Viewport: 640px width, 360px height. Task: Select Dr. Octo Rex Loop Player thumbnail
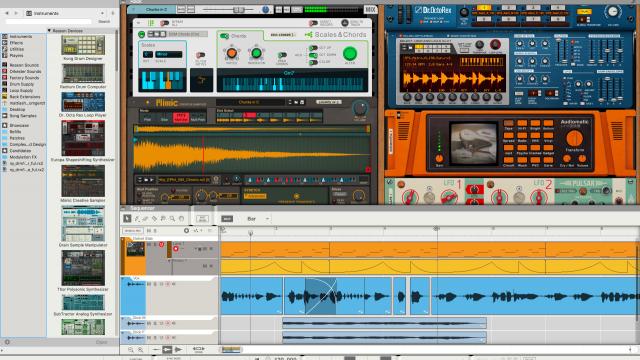[x=83, y=102]
